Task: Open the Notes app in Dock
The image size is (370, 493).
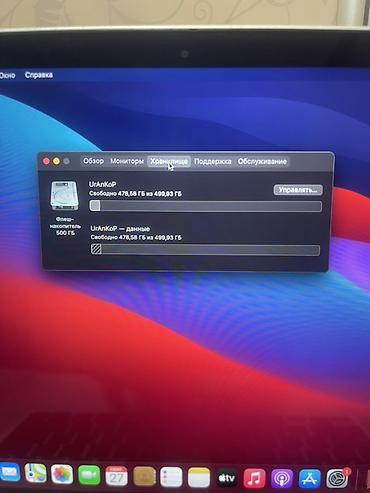Action: pos(199,478)
